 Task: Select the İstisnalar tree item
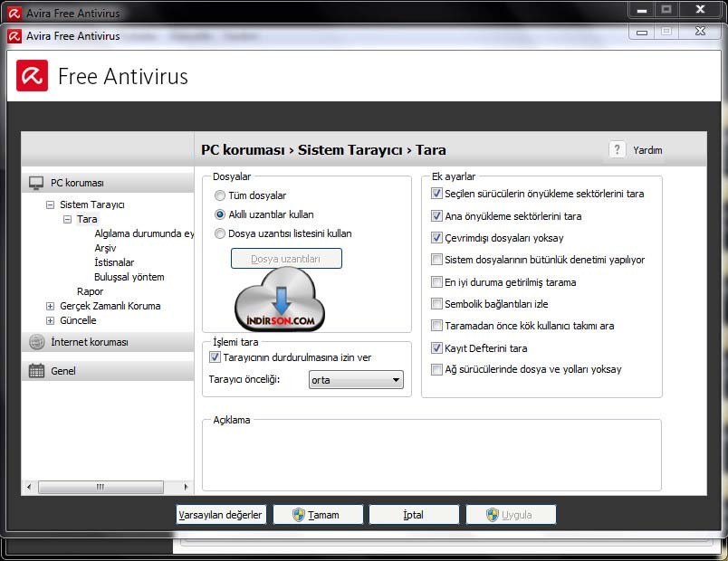pos(114,262)
